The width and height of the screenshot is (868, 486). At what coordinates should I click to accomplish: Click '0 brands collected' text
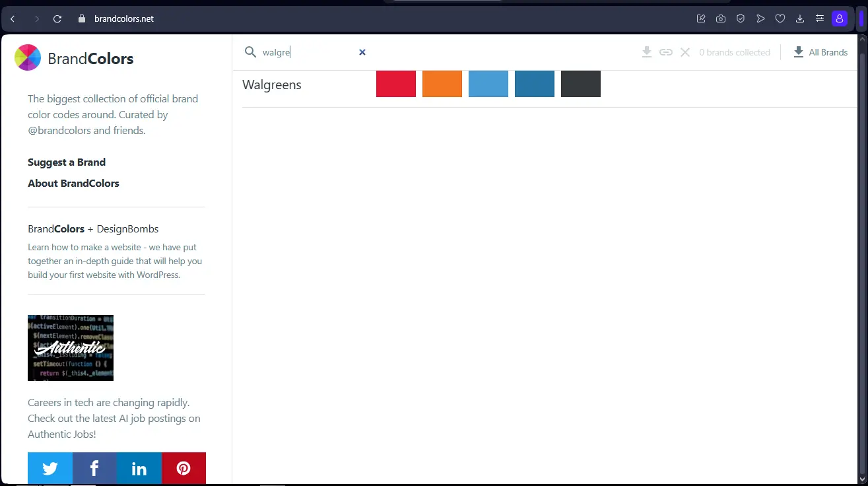(x=735, y=52)
